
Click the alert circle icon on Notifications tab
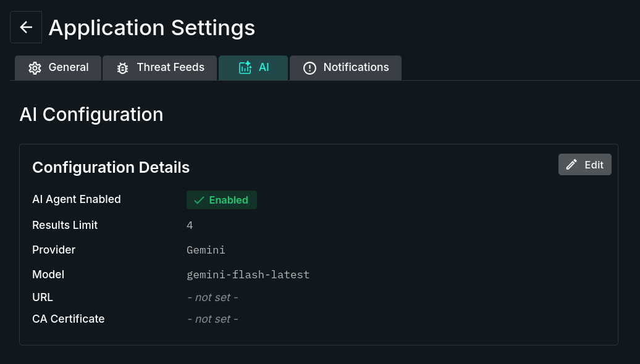(309, 68)
